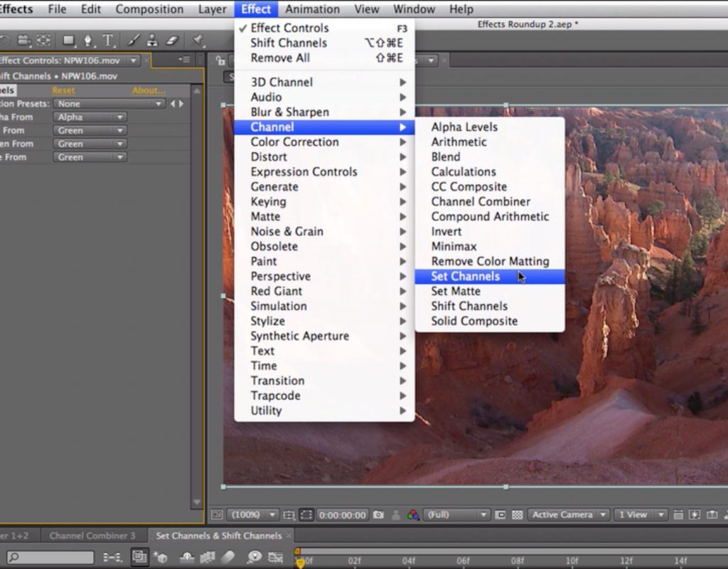Open the Take Alpha From dropdown
This screenshot has height=569, width=728.
tap(90, 117)
